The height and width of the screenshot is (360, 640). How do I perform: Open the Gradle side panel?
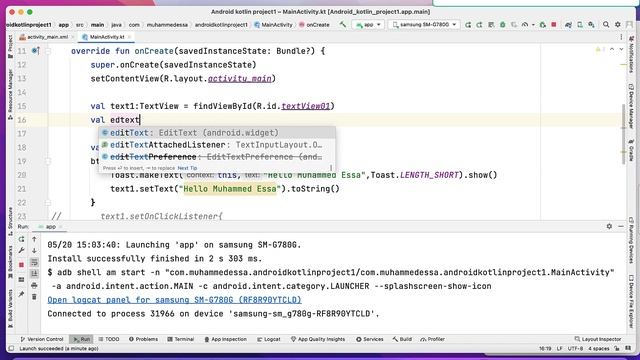631,150
